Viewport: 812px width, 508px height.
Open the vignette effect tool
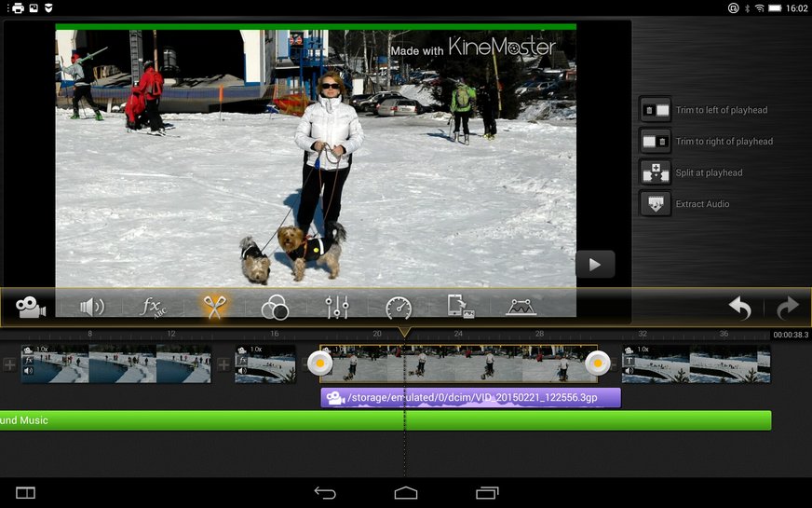(521, 308)
